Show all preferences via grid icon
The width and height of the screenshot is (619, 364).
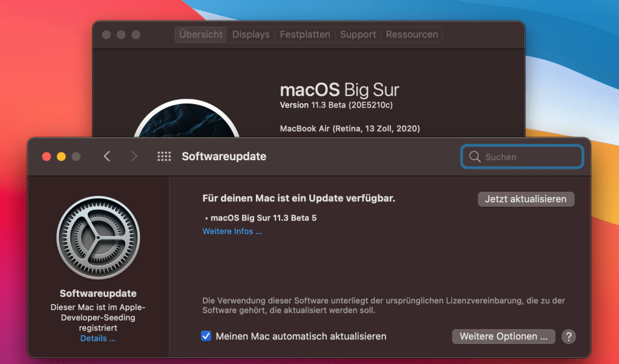(x=164, y=157)
